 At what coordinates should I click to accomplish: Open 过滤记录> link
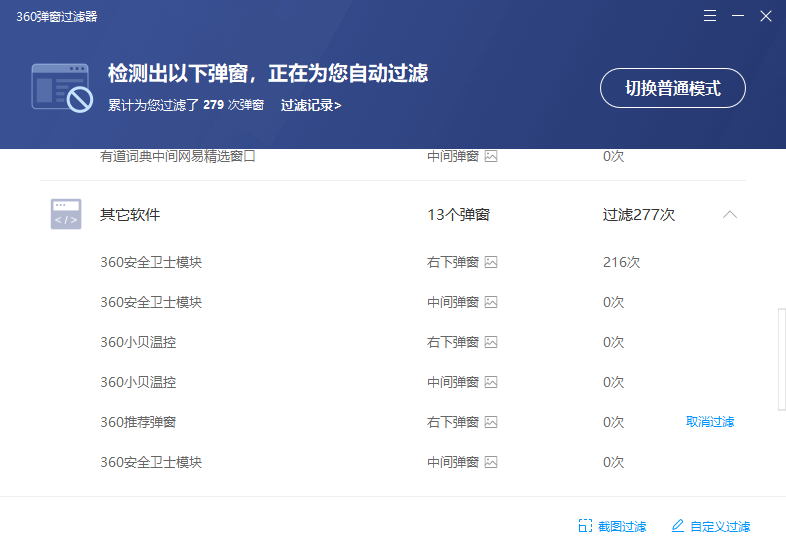(311, 105)
